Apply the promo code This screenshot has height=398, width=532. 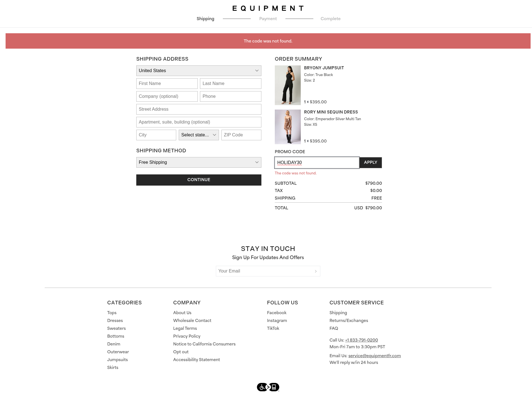coord(370,162)
